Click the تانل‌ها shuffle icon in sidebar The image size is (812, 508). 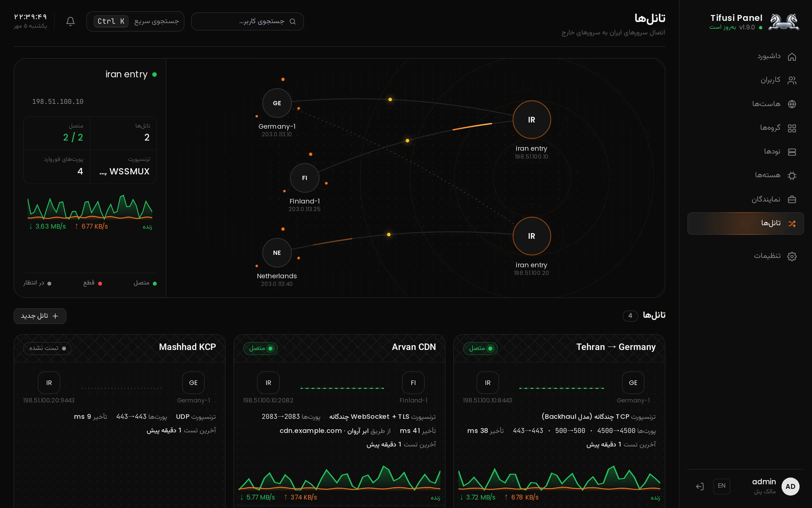pos(792,224)
